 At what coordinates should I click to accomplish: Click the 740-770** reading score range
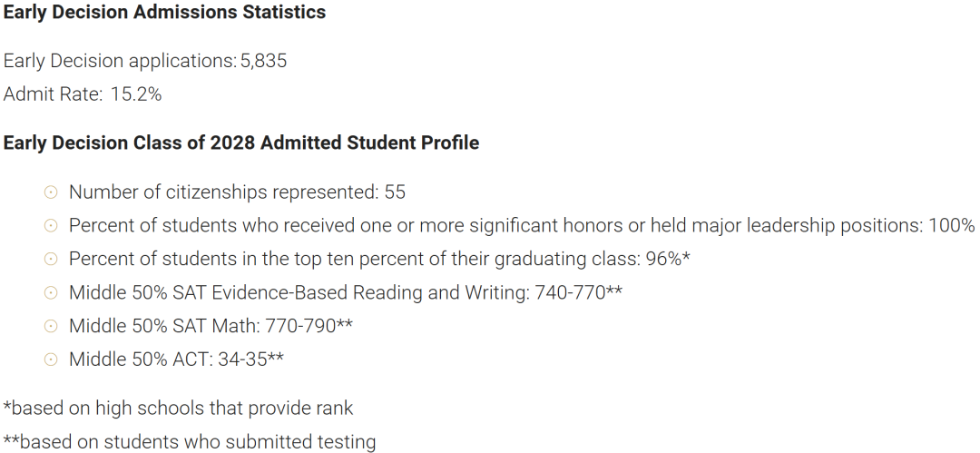click(578, 292)
